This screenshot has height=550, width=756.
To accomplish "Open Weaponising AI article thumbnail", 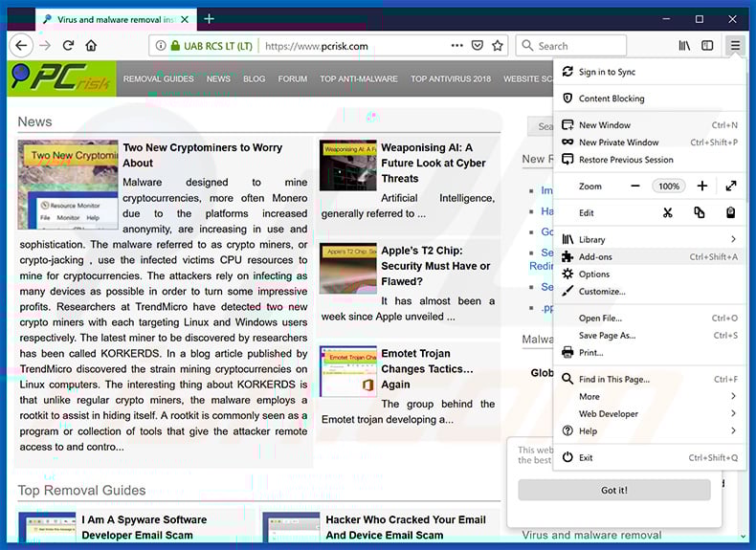I will tap(348, 165).
